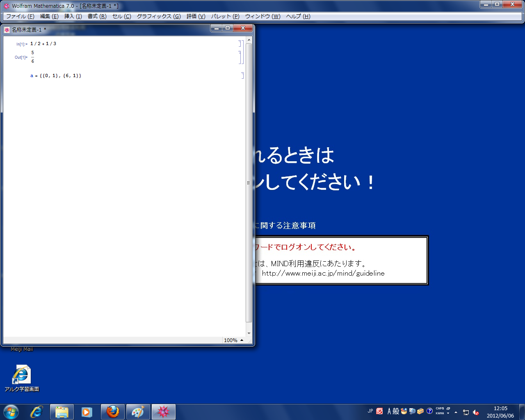Open the 評価 (V) menu
Viewport: 525px width, 420px height.
point(196,16)
